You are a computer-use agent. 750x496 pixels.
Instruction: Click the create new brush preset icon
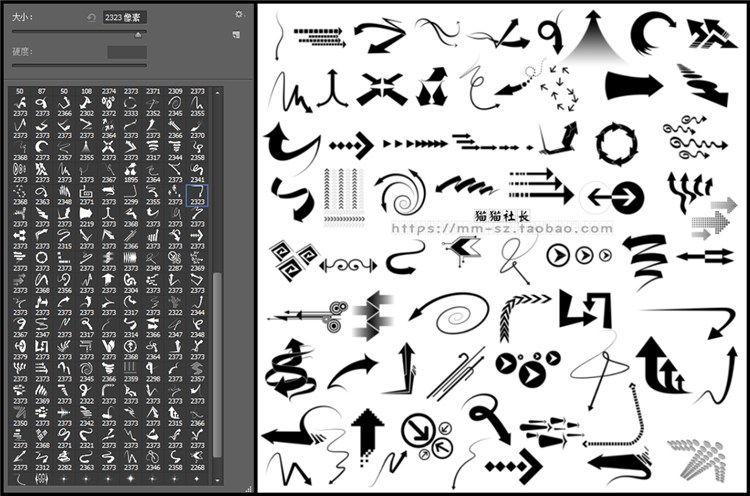point(234,35)
